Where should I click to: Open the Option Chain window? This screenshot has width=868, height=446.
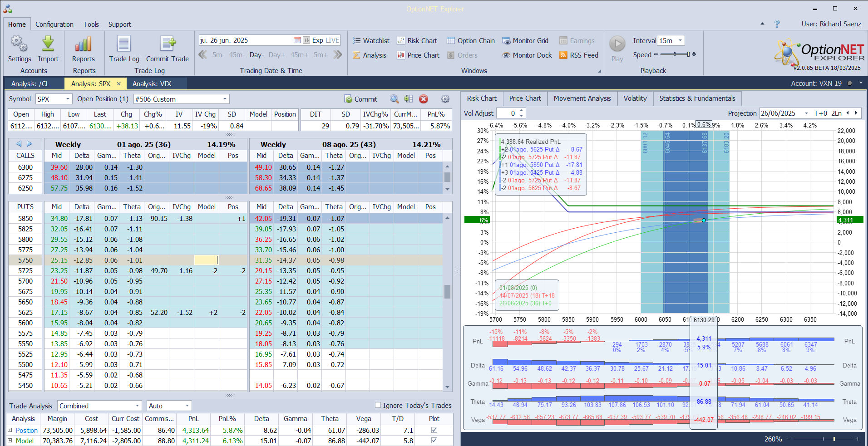470,41
